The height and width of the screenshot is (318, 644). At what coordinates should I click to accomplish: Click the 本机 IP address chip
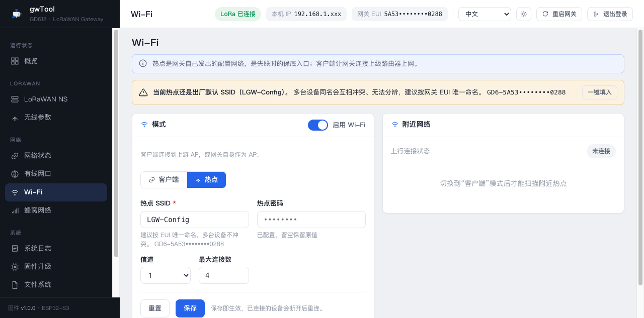[x=306, y=14]
